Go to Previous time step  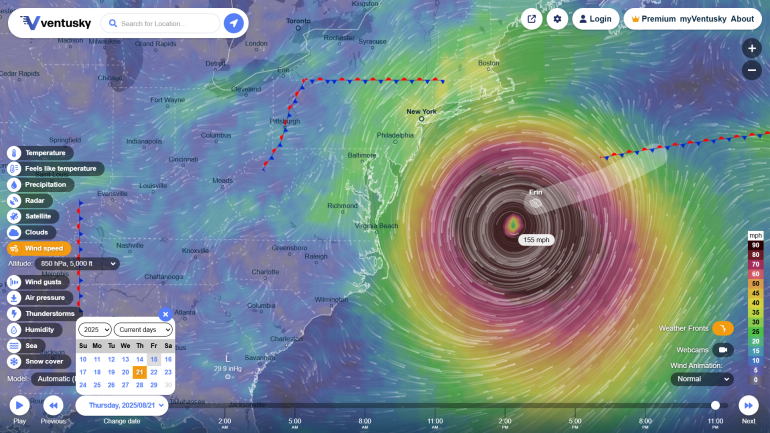tap(53, 405)
